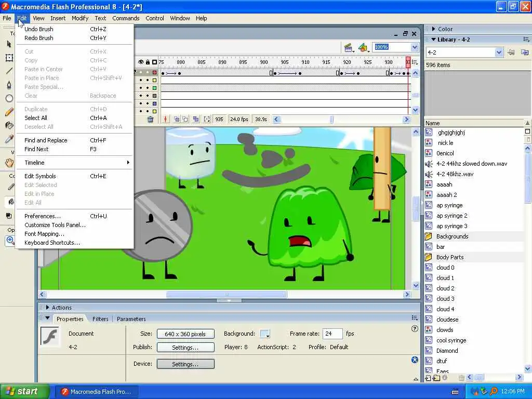Click the Modify Onion Markers icon

click(x=207, y=119)
